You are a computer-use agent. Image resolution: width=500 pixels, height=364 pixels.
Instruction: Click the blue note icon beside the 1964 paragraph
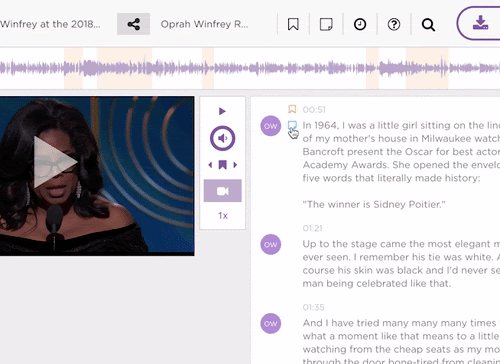pyautogui.click(x=292, y=125)
